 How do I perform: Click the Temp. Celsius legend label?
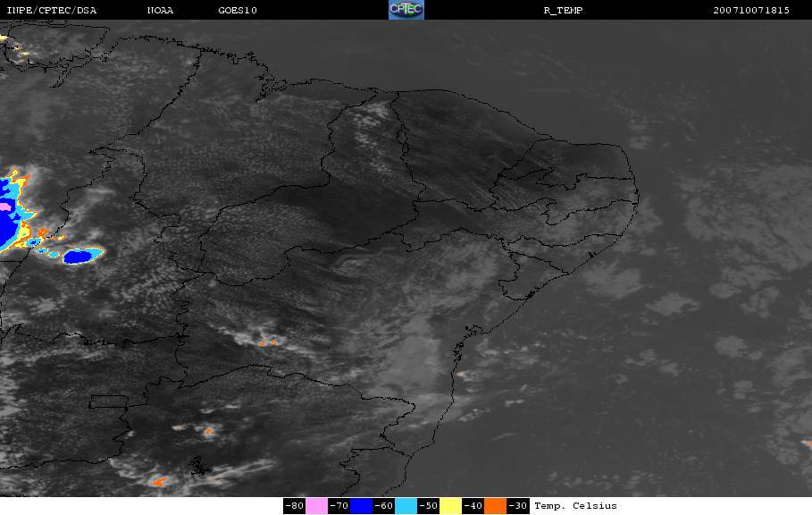[x=575, y=506]
